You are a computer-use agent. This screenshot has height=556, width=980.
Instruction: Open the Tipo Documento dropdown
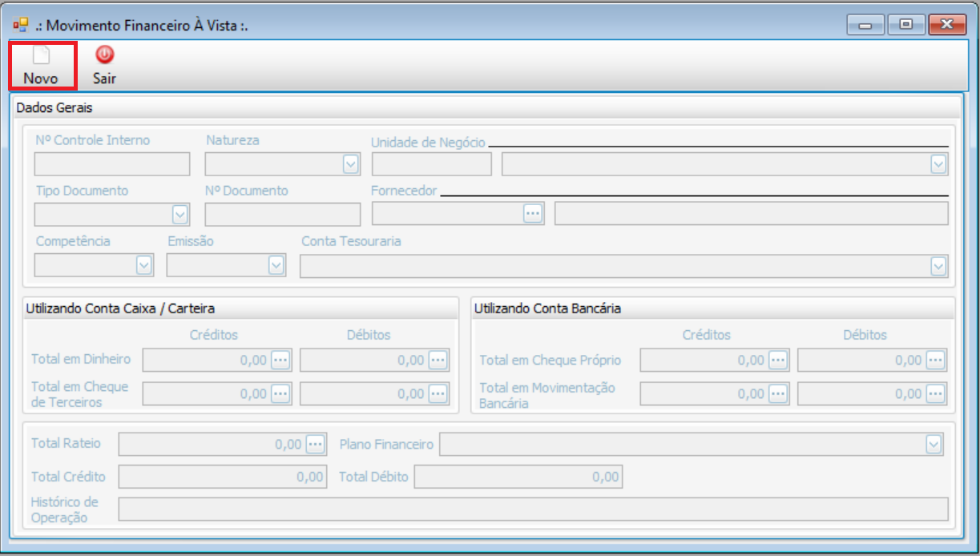[180, 215]
